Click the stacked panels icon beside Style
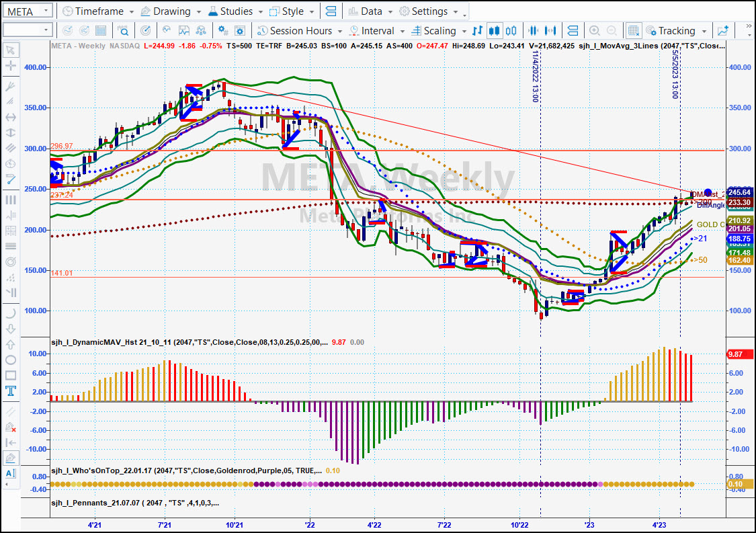 pos(331,11)
